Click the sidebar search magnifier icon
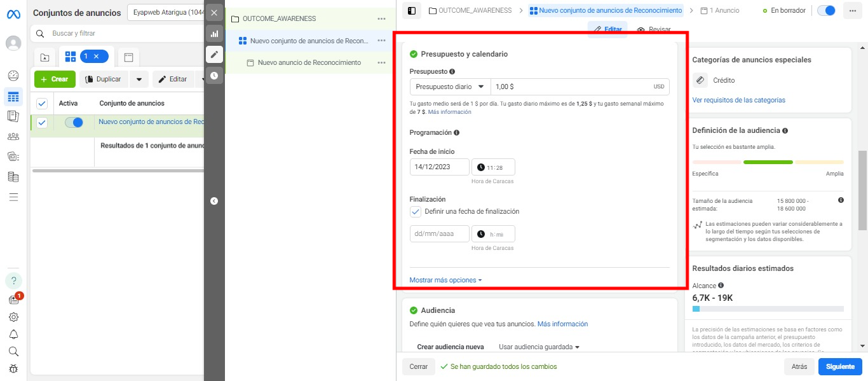Image resolution: width=868 pixels, height=381 pixels. pyautogui.click(x=13, y=351)
